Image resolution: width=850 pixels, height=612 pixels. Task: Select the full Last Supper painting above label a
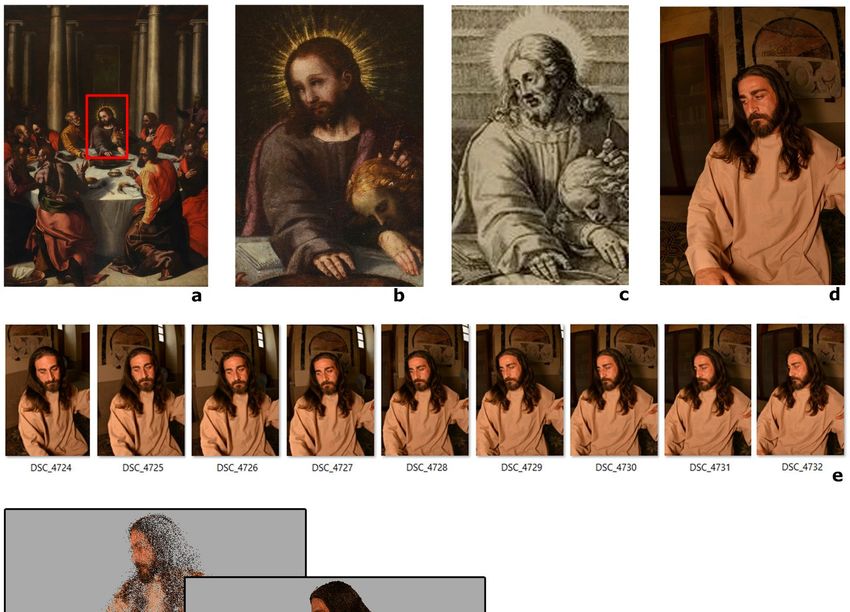click(106, 146)
